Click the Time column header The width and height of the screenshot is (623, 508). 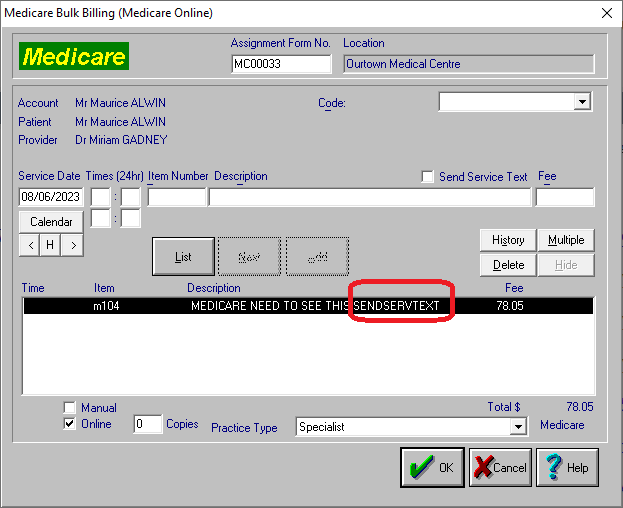tap(33, 288)
